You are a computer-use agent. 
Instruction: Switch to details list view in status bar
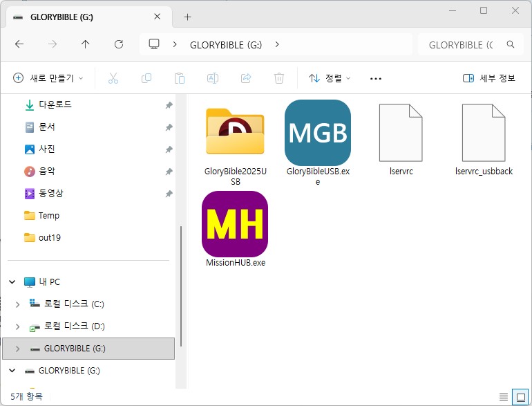pyautogui.click(x=503, y=397)
